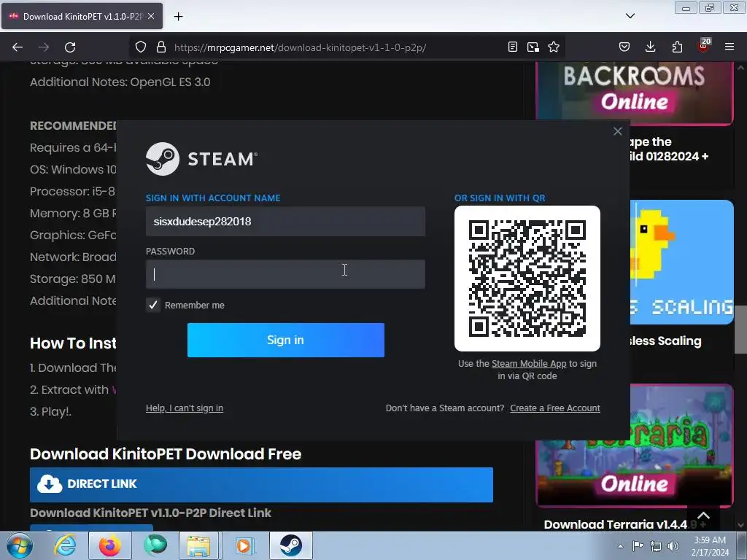Select the Download KinitoPET v1.1.0-P2P tab
747x560 pixels.
tap(82, 16)
